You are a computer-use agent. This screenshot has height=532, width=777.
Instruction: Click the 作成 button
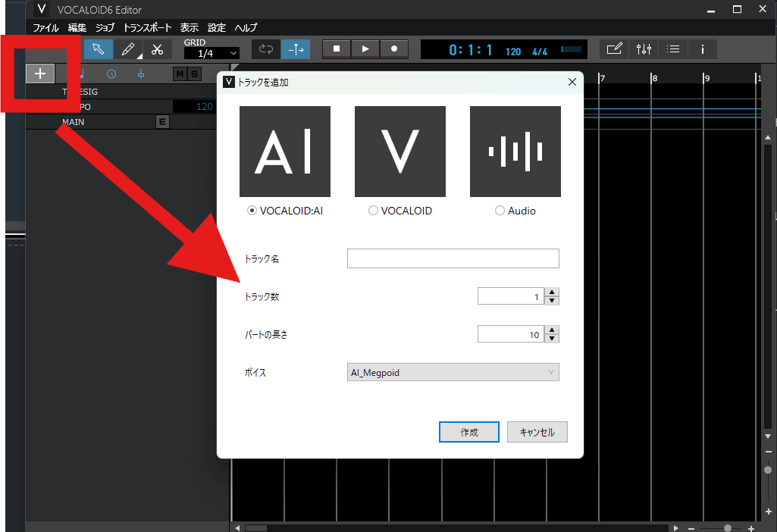(x=468, y=432)
